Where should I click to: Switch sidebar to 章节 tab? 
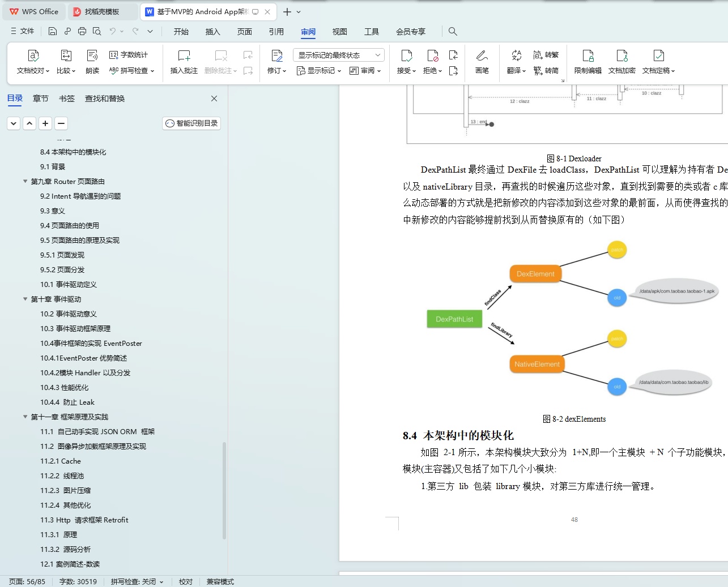coord(41,98)
